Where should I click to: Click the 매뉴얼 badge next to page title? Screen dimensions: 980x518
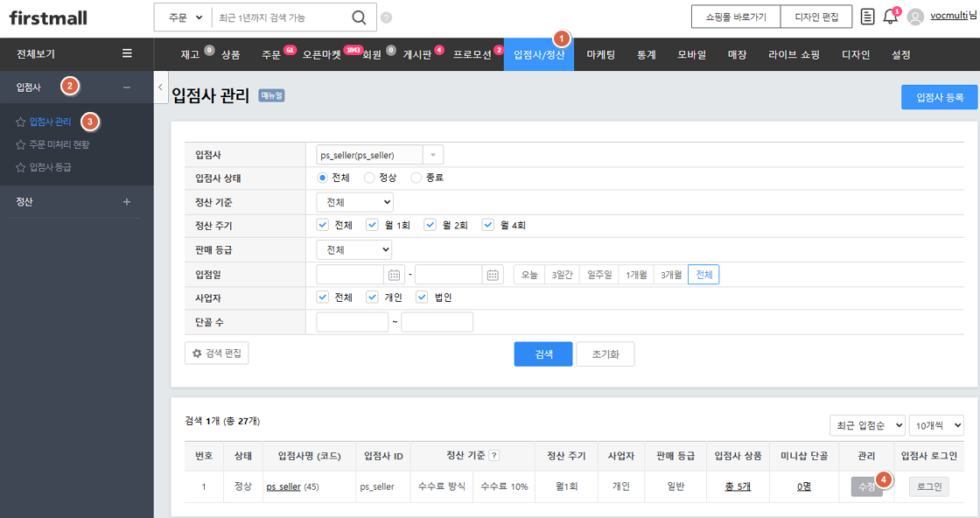pos(272,95)
